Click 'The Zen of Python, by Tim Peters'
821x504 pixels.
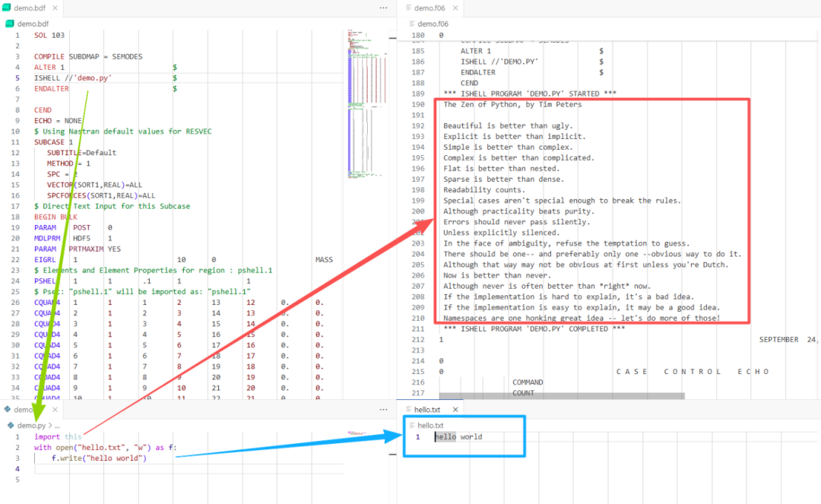(512, 104)
